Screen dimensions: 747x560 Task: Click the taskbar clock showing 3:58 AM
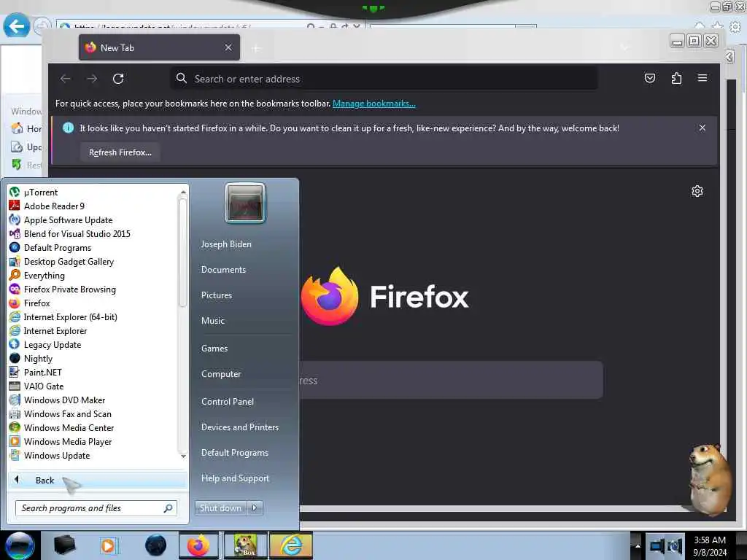pyautogui.click(x=710, y=545)
